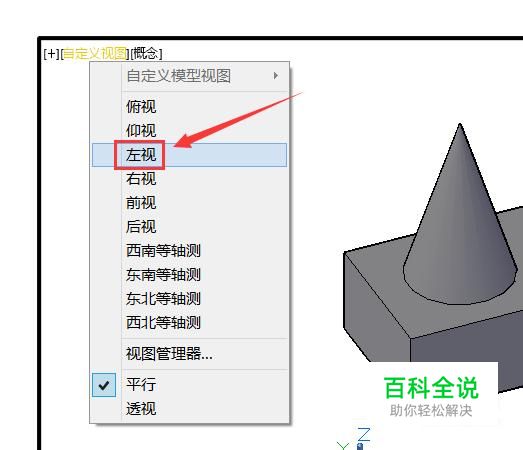Select 仰视 bottom view
The width and height of the screenshot is (523, 450).
141,131
